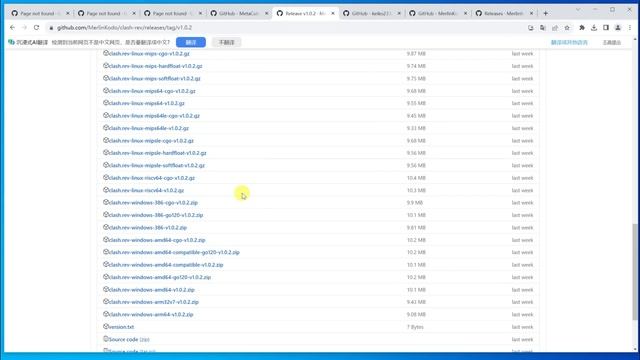Download clash.rev-linux-mips64le-cgo-v1.0.2.gz
Viewport: 640px width, 360px height.
[x=154, y=116]
